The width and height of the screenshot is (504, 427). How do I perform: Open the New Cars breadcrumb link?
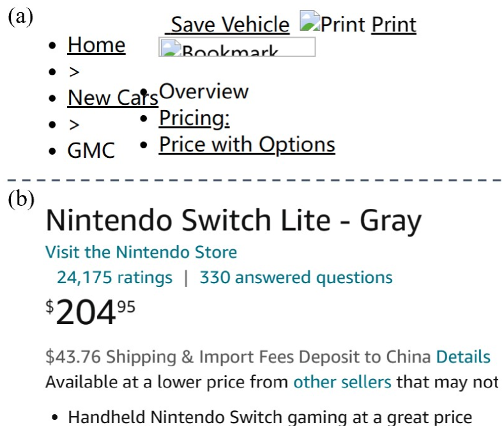pyautogui.click(x=112, y=98)
